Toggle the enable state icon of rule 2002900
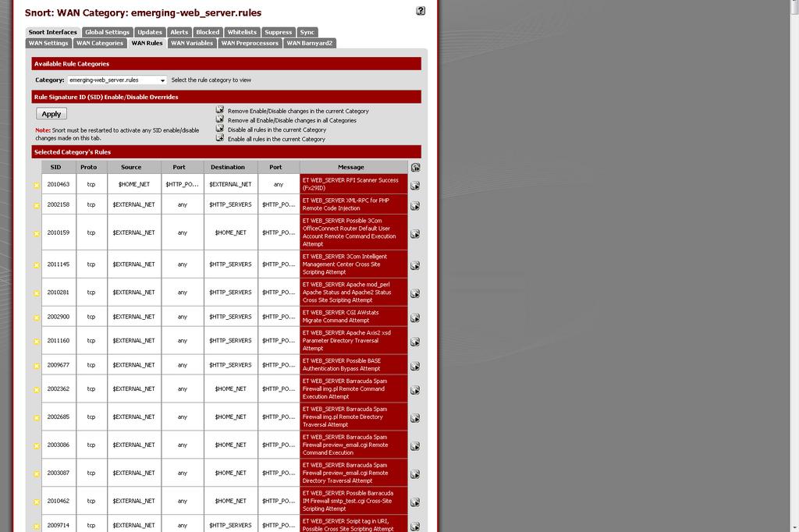This screenshot has height=532, width=799. (37, 318)
